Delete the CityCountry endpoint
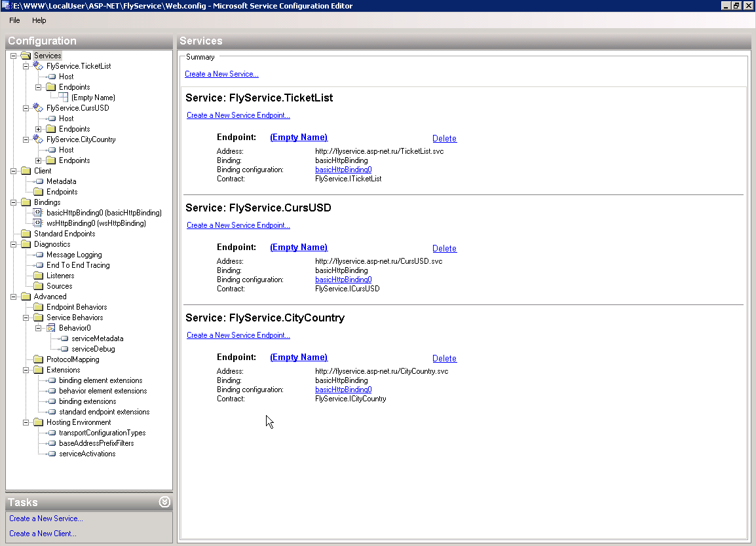 (x=445, y=358)
